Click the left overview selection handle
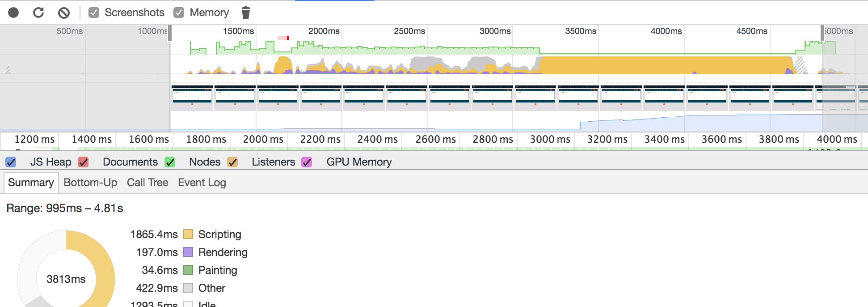 tap(170, 34)
